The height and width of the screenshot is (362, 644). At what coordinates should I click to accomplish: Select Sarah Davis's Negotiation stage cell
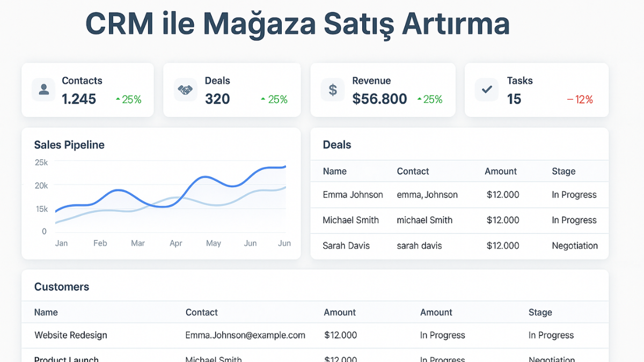click(x=575, y=246)
